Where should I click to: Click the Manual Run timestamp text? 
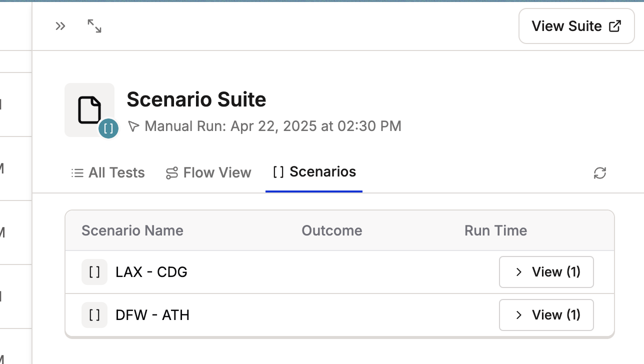(x=273, y=126)
